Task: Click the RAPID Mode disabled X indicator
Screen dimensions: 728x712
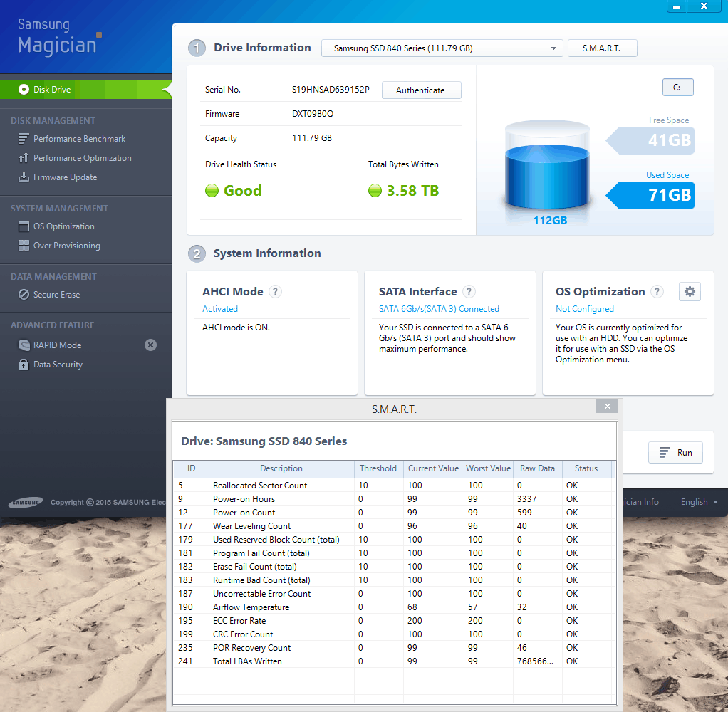Action: 150,345
